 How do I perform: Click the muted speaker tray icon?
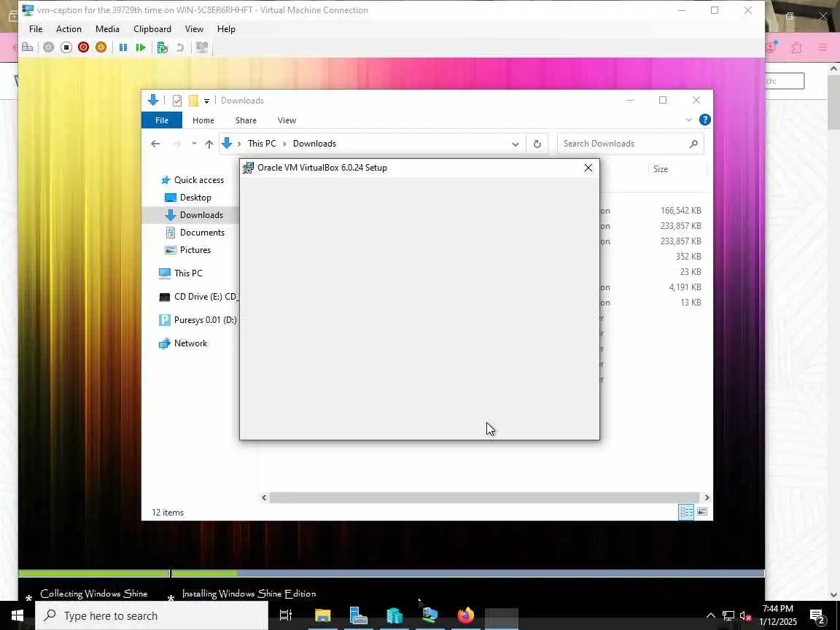pyautogui.click(x=745, y=615)
